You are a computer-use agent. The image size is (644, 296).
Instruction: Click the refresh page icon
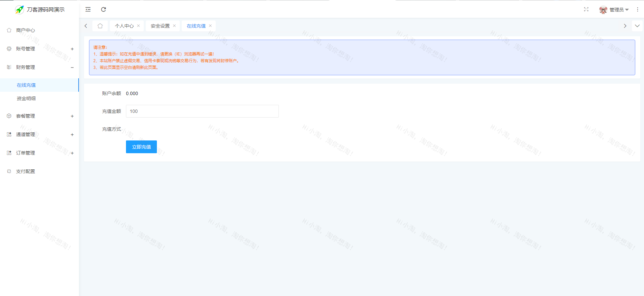pyautogui.click(x=103, y=9)
